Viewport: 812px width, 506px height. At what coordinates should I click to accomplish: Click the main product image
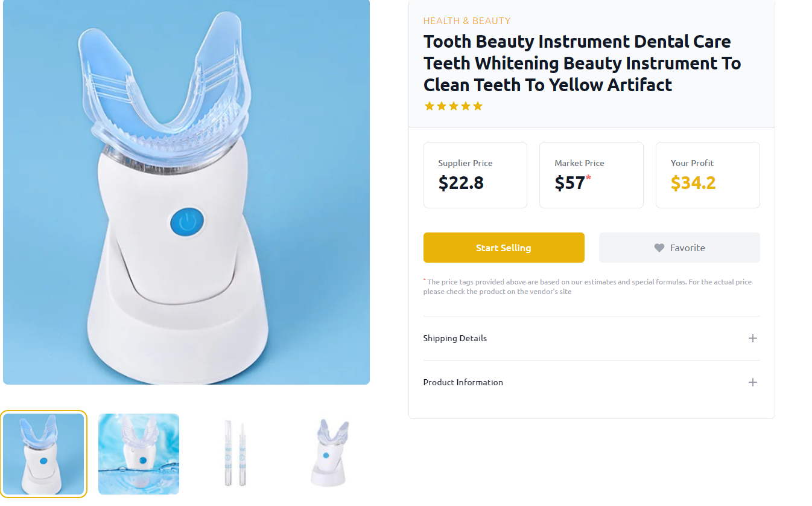(x=186, y=191)
